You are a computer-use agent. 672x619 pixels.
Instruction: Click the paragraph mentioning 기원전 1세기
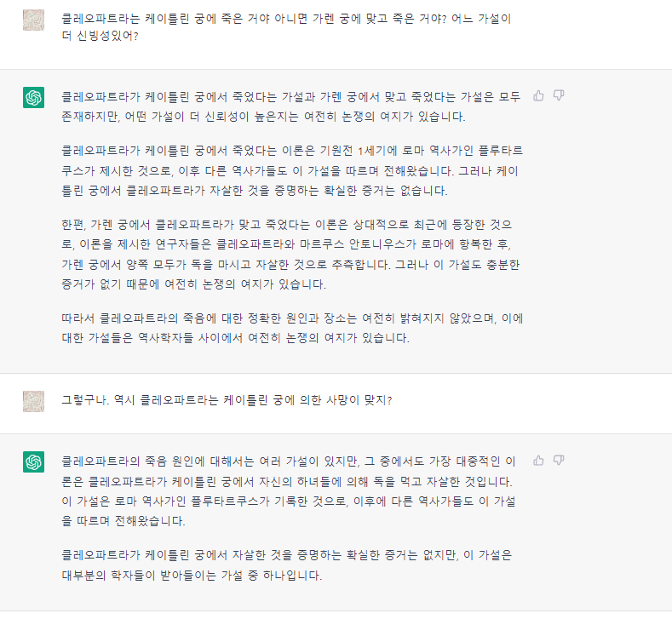point(290,169)
